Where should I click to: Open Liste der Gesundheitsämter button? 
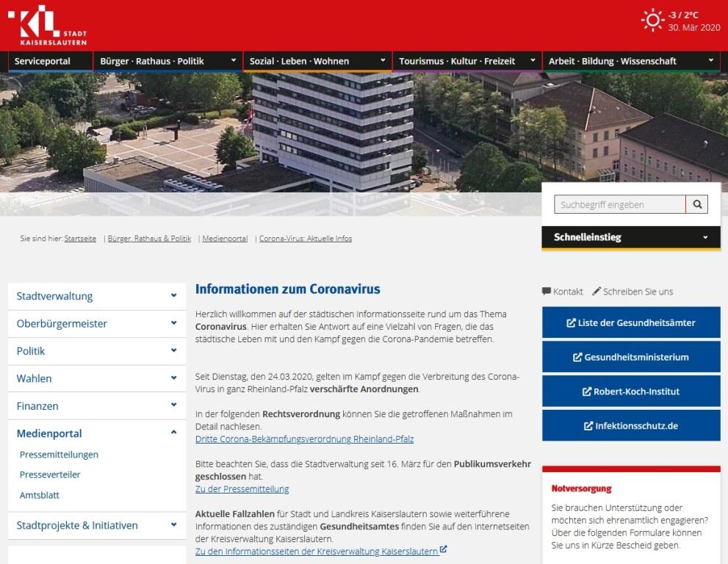pos(630,322)
